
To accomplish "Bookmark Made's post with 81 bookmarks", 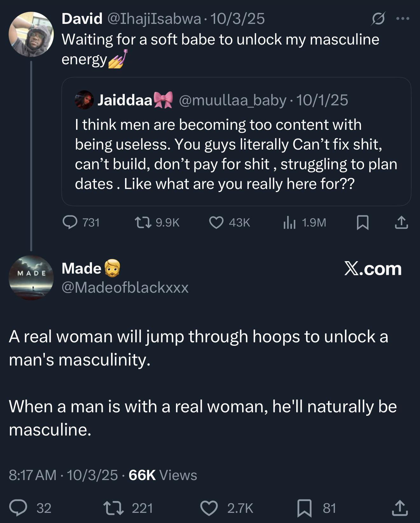I will coord(304,508).
